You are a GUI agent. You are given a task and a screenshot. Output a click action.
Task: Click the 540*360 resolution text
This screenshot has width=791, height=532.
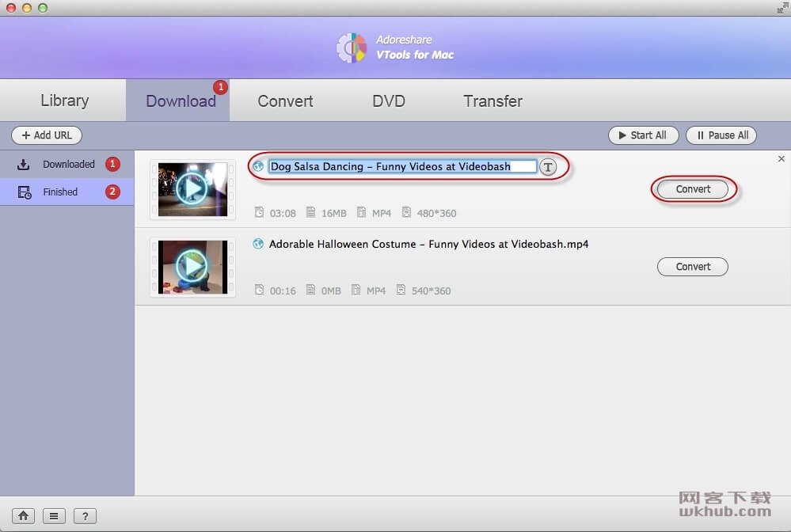431,291
